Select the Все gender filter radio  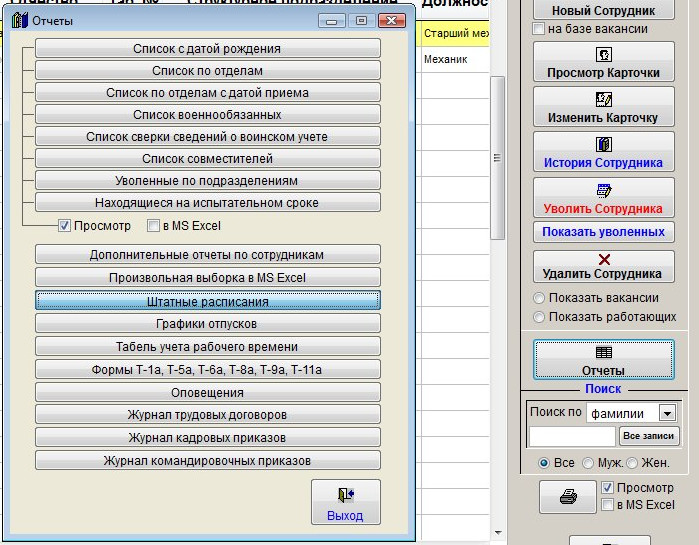pyautogui.click(x=543, y=463)
